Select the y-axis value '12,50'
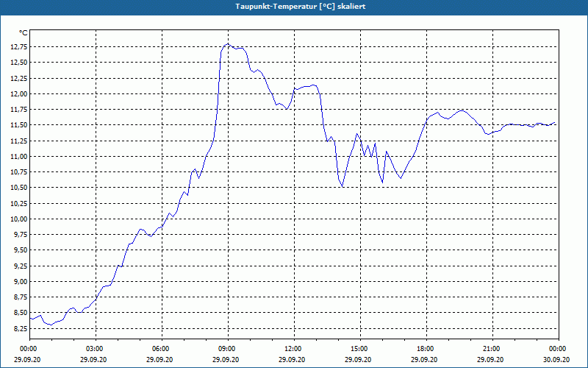The width and height of the screenshot is (588, 368). point(18,63)
